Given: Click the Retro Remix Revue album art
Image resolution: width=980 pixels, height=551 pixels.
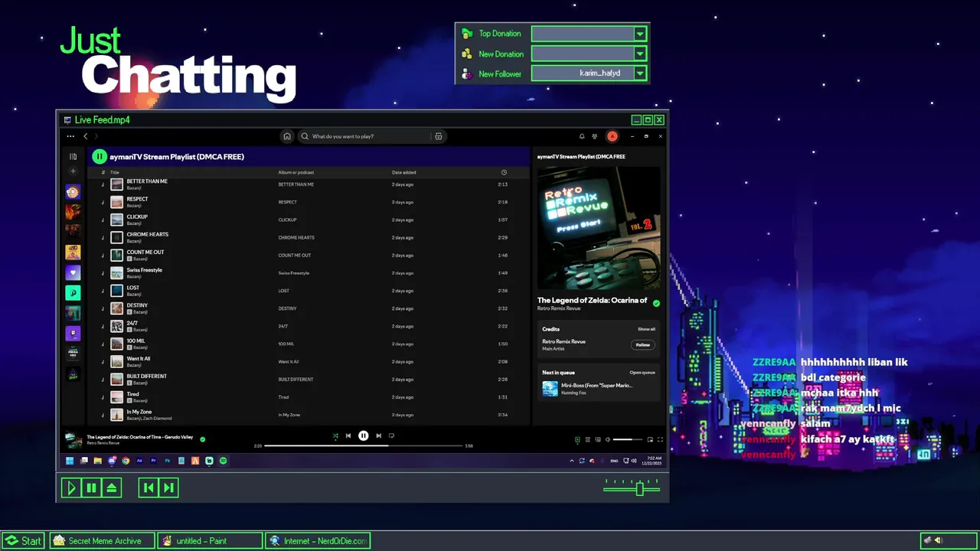Looking at the screenshot, I should click(599, 228).
